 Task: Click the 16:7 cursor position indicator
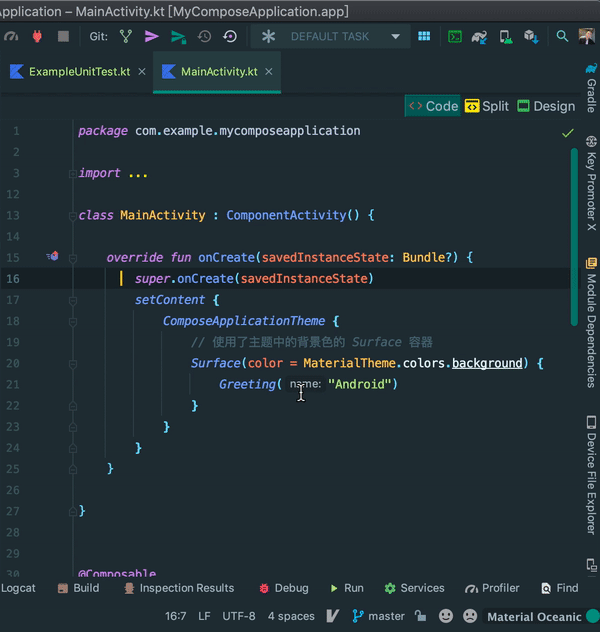(x=175, y=616)
